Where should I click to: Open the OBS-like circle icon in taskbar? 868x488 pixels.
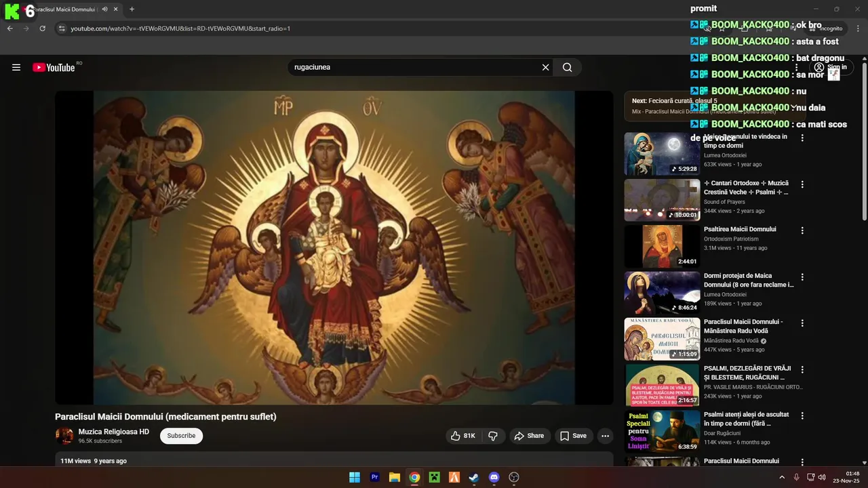click(514, 477)
